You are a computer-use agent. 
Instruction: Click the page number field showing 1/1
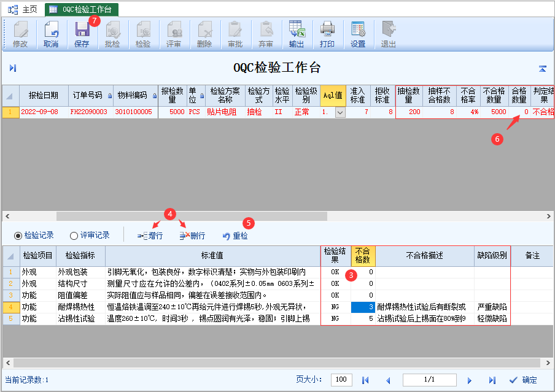[429, 380]
